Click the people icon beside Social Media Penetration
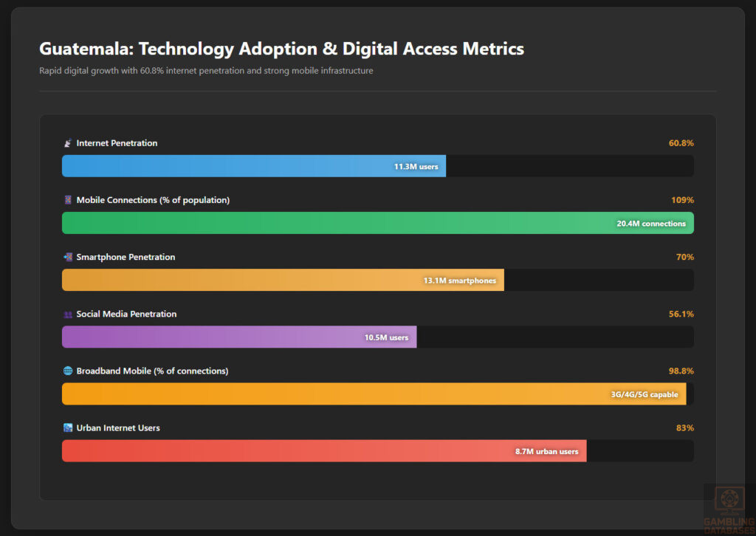This screenshot has height=536, width=756. [x=67, y=314]
